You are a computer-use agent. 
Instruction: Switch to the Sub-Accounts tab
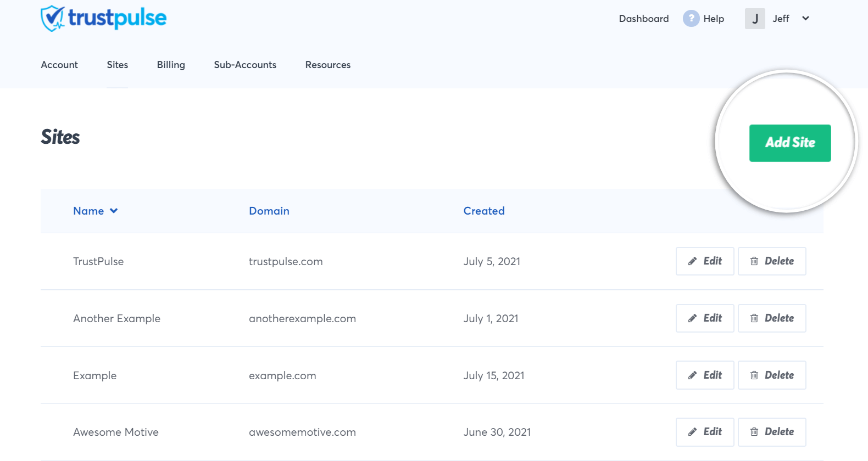pos(245,65)
